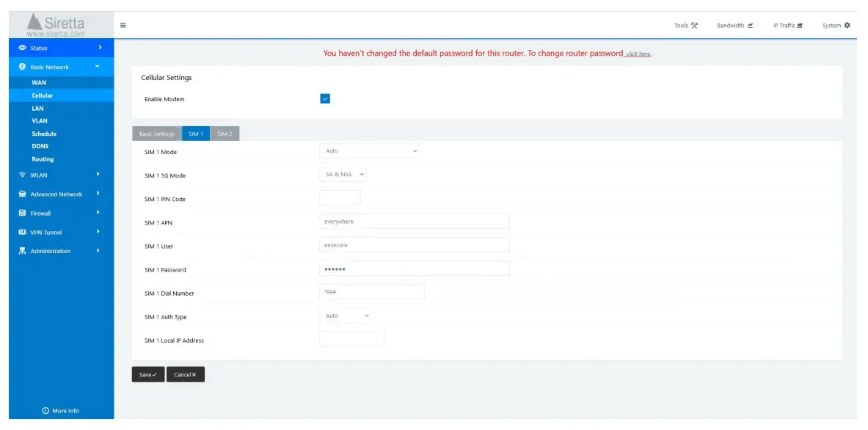Click the Advanced Network router icon
This screenshot has width=868, height=430.
(22, 194)
